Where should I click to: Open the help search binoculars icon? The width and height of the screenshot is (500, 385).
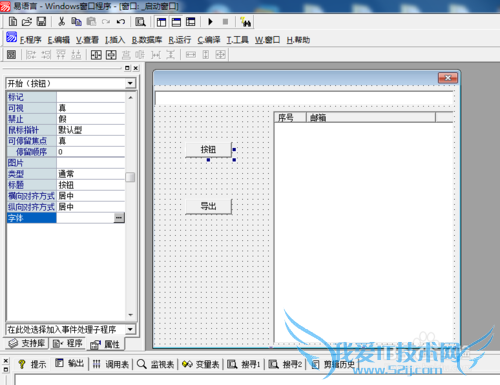click(246, 22)
